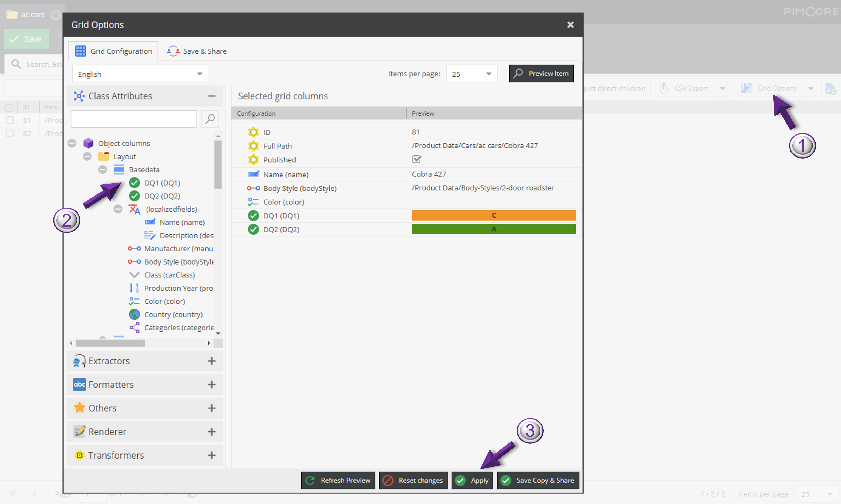Click the Preview Item button
Screen dimensions: 841x504
pyautogui.click(x=541, y=73)
